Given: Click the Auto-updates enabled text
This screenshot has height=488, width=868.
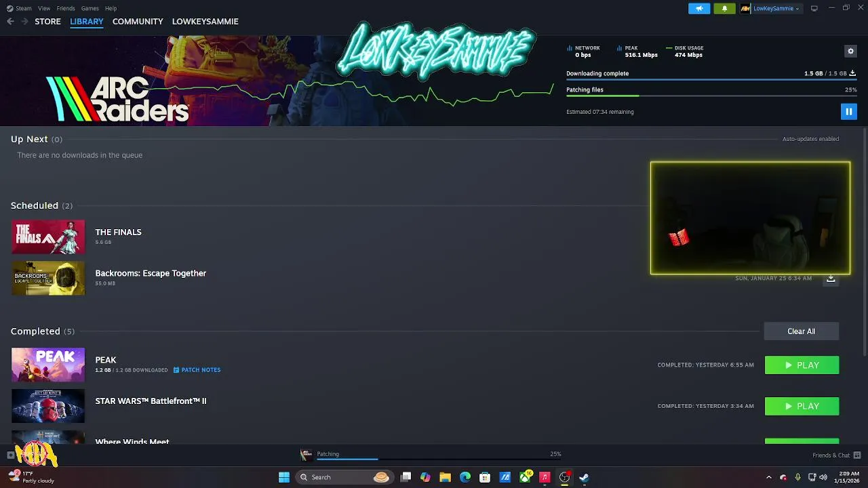Looking at the screenshot, I should (810, 139).
